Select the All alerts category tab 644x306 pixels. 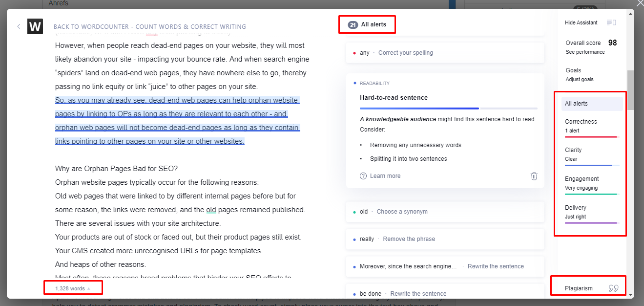point(591,104)
